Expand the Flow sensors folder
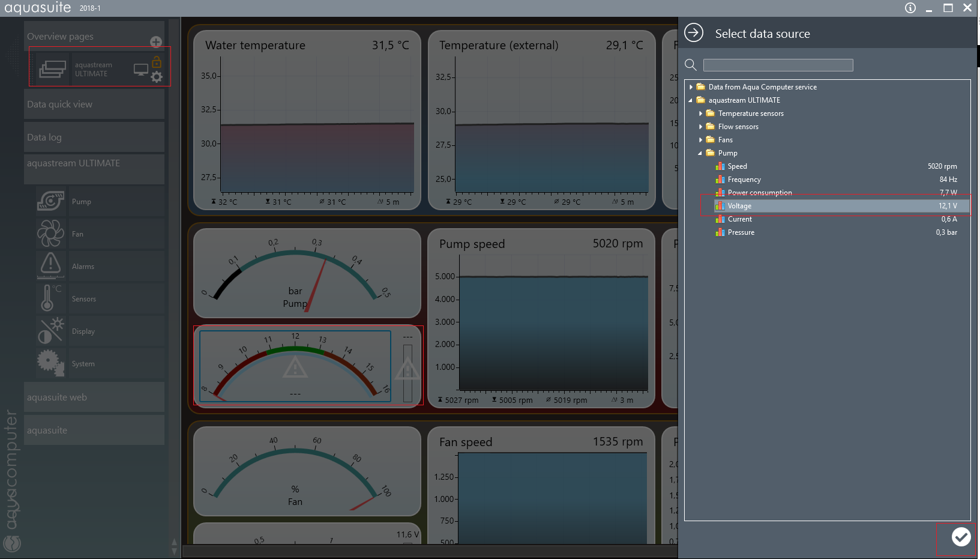The width and height of the screenshot is (980, 559). (700, 127)
